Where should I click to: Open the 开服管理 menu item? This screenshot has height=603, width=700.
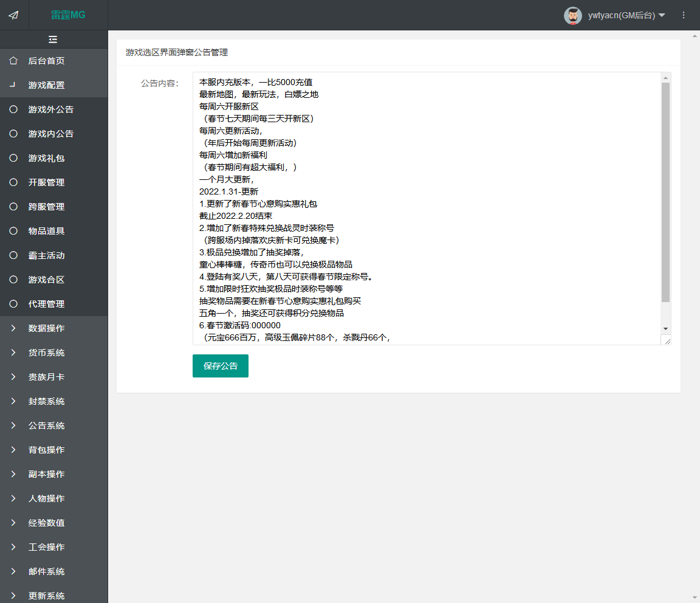click(x=53, y=182)
